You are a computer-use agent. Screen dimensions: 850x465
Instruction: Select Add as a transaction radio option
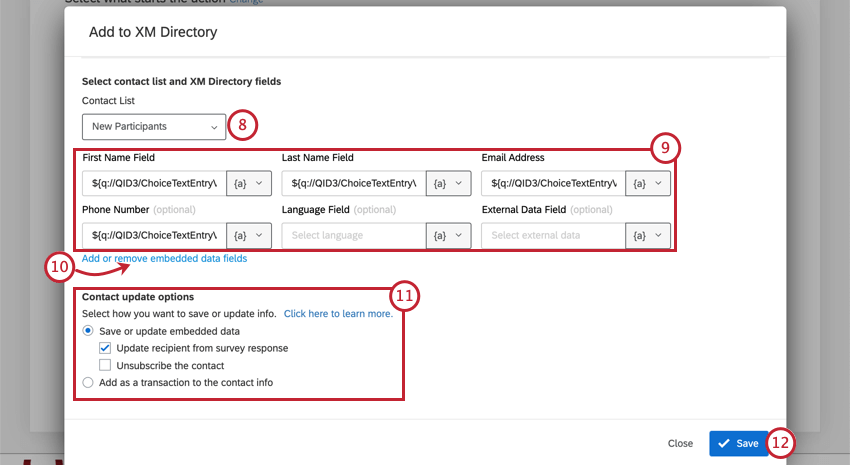click(88, 383)
